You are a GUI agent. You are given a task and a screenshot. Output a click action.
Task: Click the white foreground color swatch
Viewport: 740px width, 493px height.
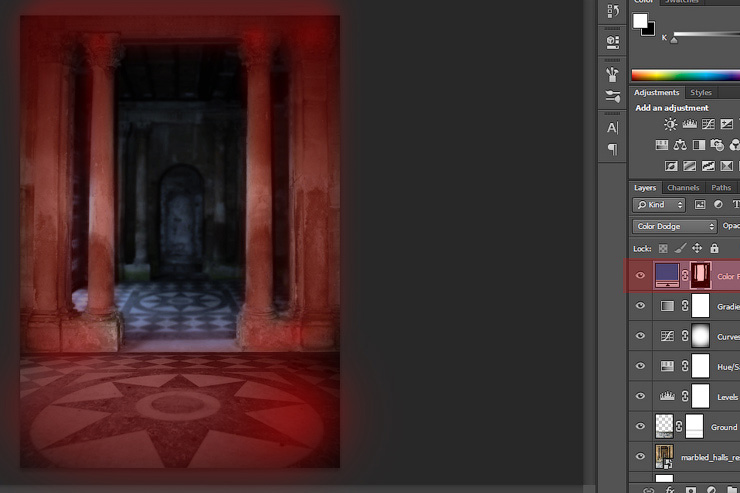tap(641, 20)
